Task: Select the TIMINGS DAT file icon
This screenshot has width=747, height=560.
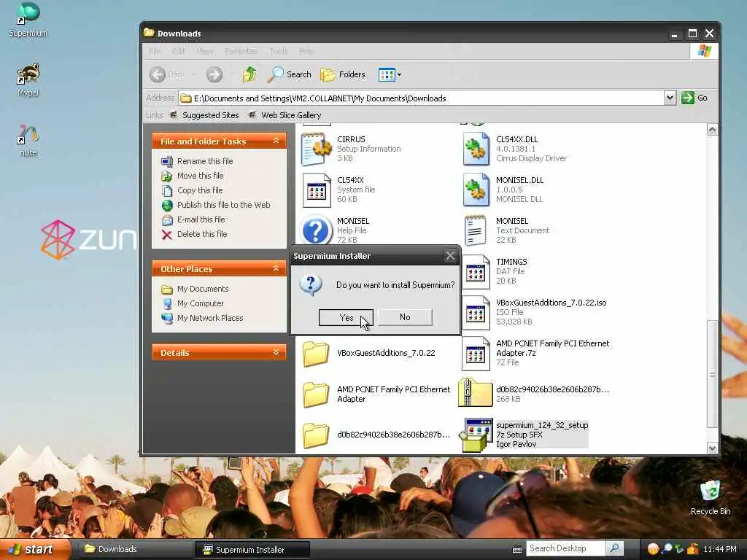Action: (475, 272)
